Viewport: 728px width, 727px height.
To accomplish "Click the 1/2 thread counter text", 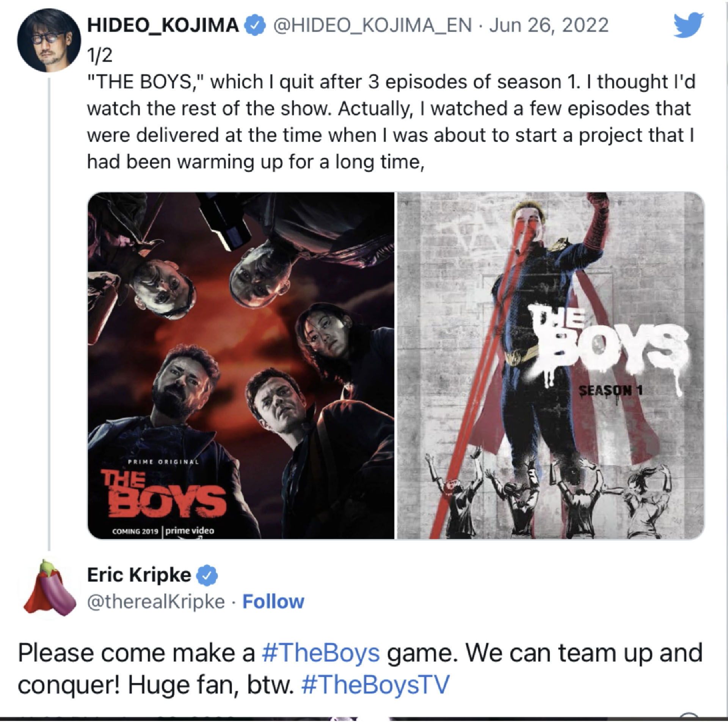I will [x=100, y=56].
